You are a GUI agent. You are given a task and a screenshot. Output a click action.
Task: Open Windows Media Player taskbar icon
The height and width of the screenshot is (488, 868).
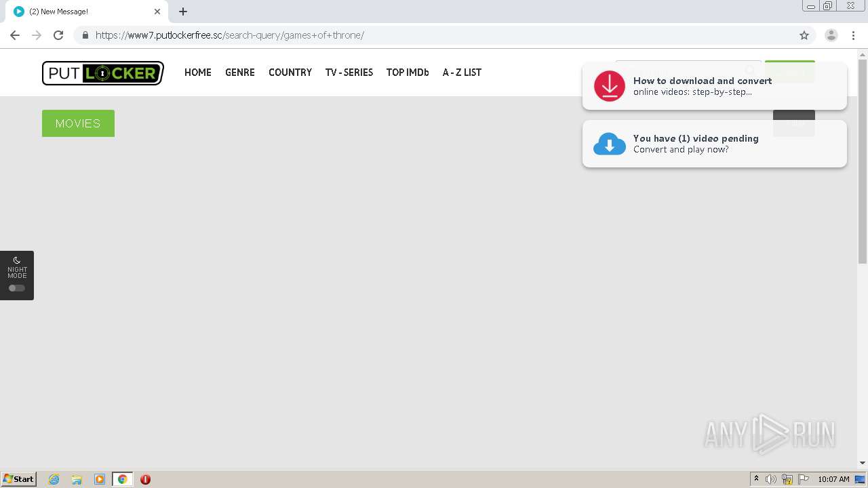point(100,479)
